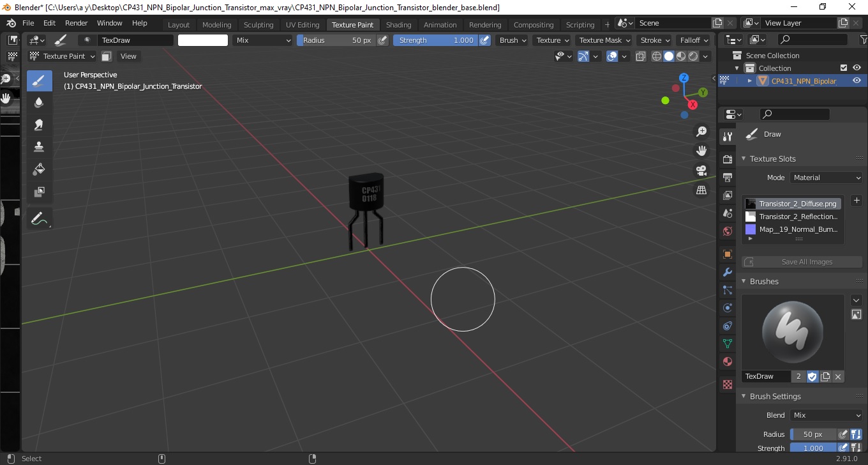868x465 pixels.
Task: Open Texture Paint mode dropdown
Action: point(62,56)
